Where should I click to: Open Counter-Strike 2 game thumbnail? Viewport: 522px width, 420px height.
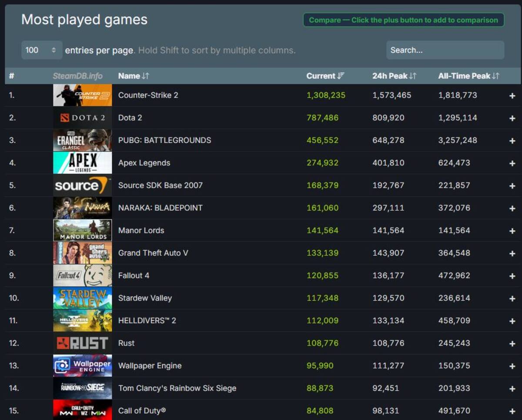(83, 95)
